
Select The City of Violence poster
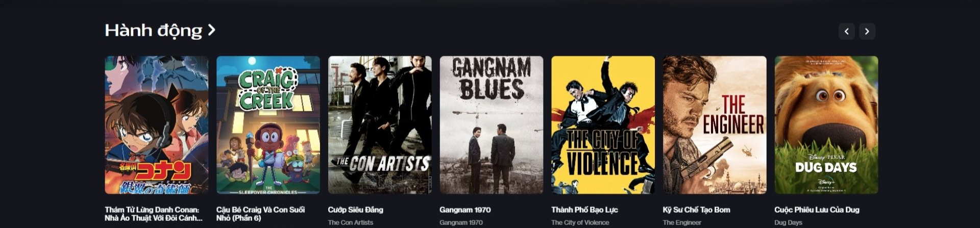pyautogui.click(x=603, y=125)
